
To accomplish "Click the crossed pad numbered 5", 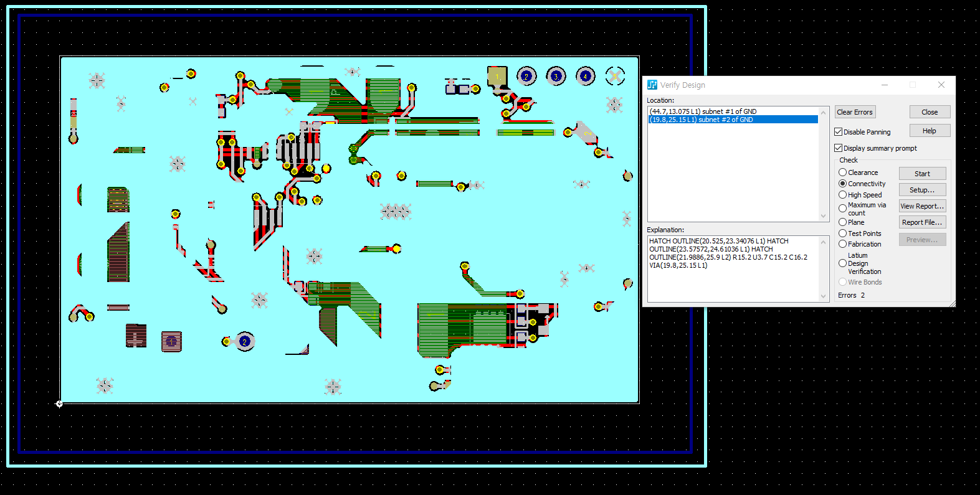I will point(615,76).
